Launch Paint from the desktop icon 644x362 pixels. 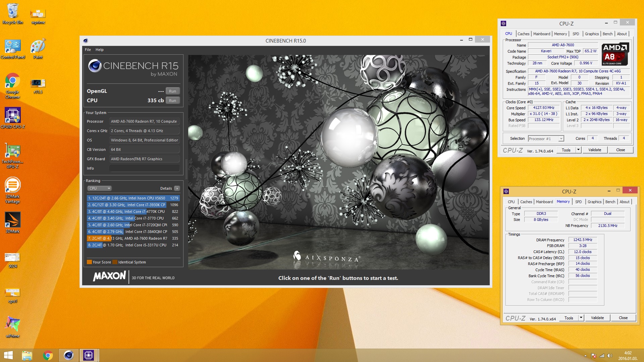[38, 49]
